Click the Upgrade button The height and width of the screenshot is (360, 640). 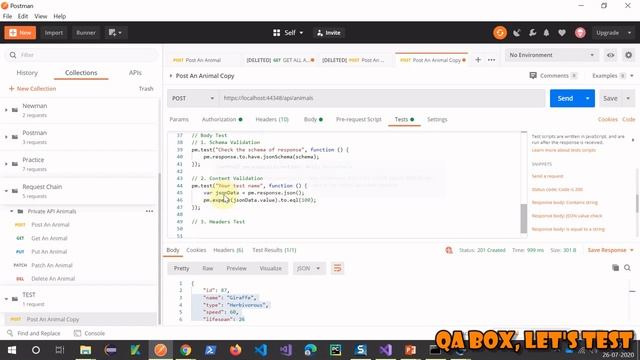pos(607,33)
